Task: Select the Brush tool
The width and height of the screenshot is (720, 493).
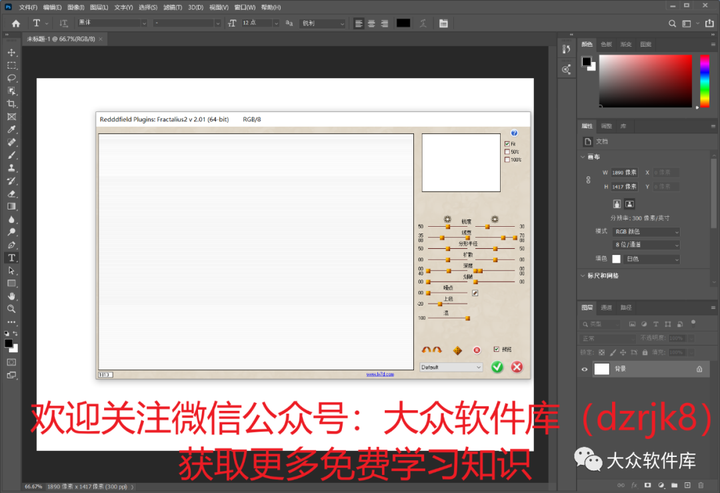Action: (11, 155)
